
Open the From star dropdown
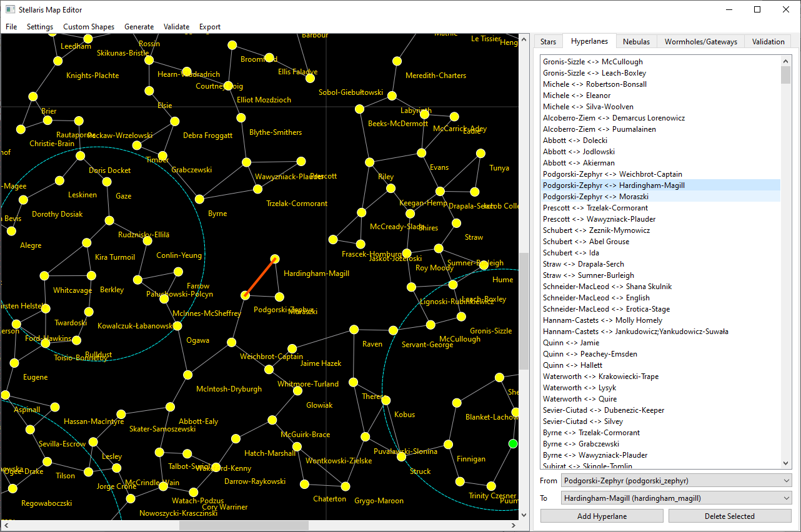(676, 481)
